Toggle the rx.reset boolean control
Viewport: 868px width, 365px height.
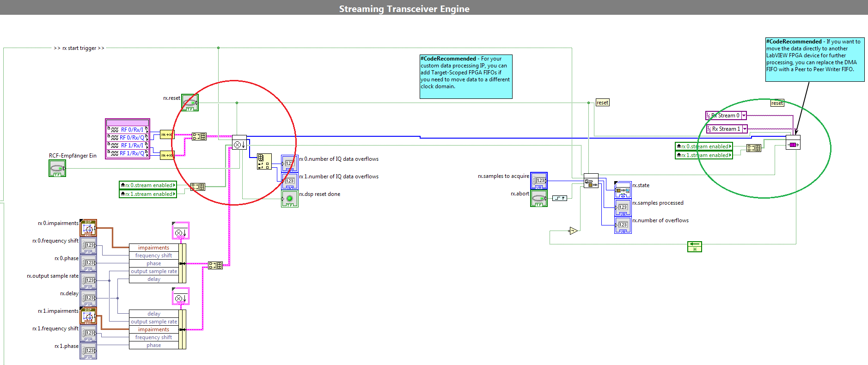coord(189,103)
